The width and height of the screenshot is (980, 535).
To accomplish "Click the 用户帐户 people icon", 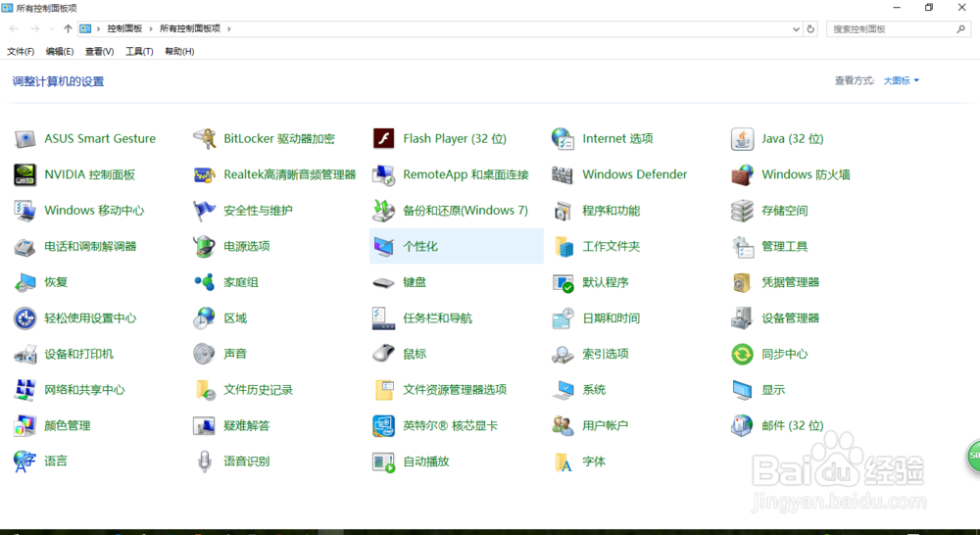I will pos(563,425).
